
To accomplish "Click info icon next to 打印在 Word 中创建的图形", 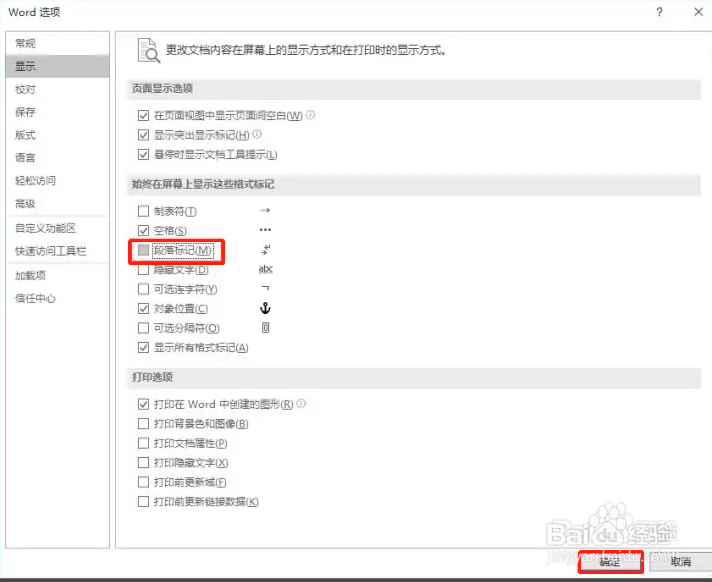I will point(302,403).
